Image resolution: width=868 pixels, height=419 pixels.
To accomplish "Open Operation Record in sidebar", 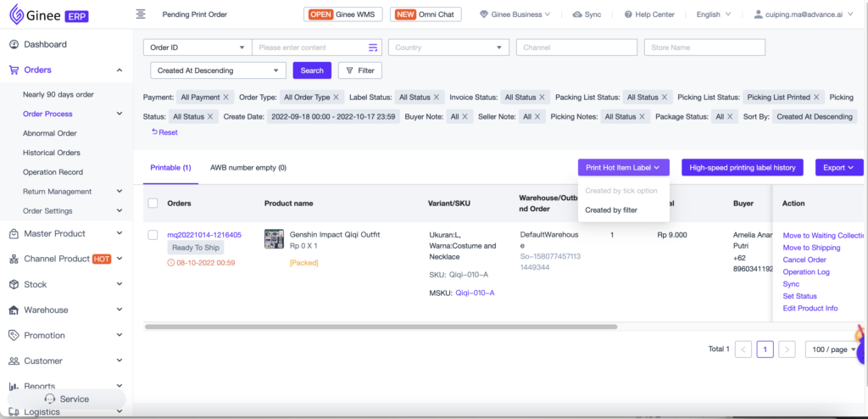I will click(x=53, y=172).
